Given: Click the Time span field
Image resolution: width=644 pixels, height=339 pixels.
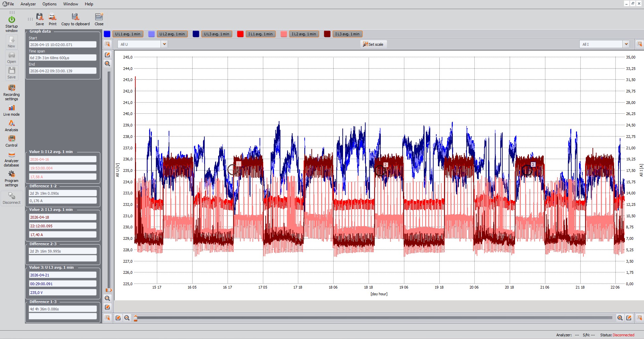Looking at the screenshot, I should pyautogui.click(x=63, y=58).
